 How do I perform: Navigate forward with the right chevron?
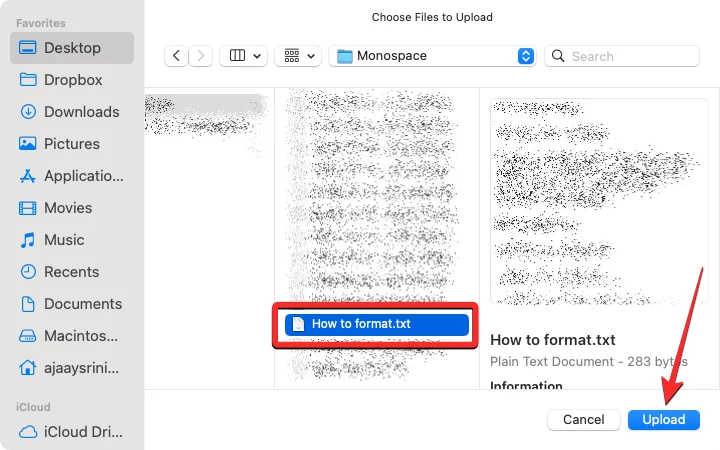coord(201,56)
